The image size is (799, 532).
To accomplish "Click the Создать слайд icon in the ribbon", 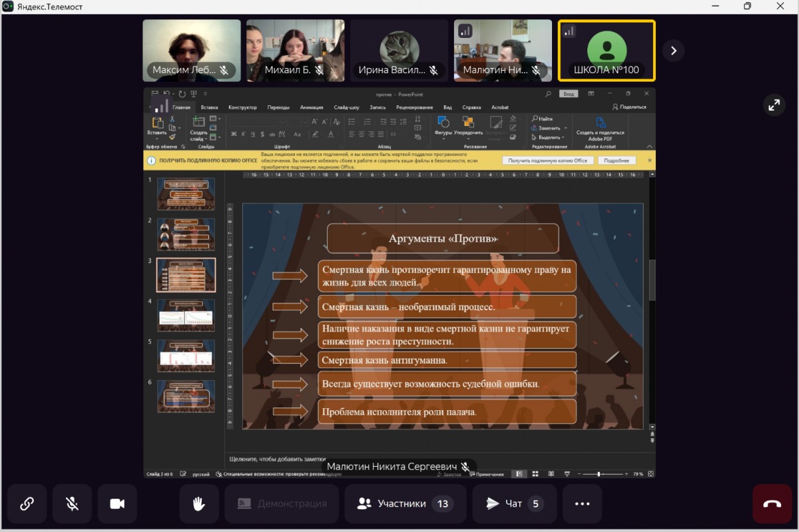I will [x=198, y=122].
